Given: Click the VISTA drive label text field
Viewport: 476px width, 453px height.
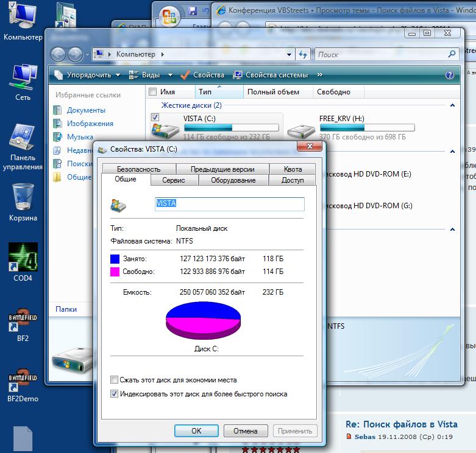Looking at the screenshot, I should tap(230, 204).
